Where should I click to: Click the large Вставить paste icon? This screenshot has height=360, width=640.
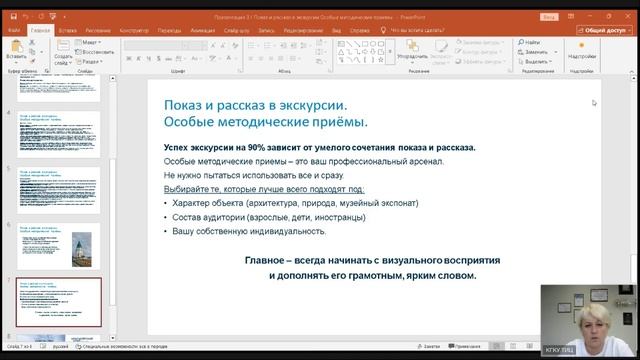[x=16, y=46]
